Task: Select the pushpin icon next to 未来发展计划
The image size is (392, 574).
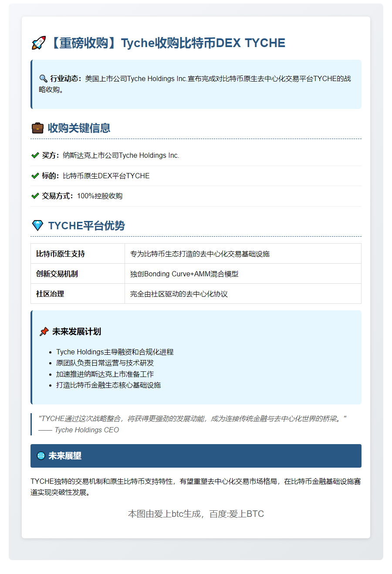Action: pyautogui.click(x=44, y=331)
